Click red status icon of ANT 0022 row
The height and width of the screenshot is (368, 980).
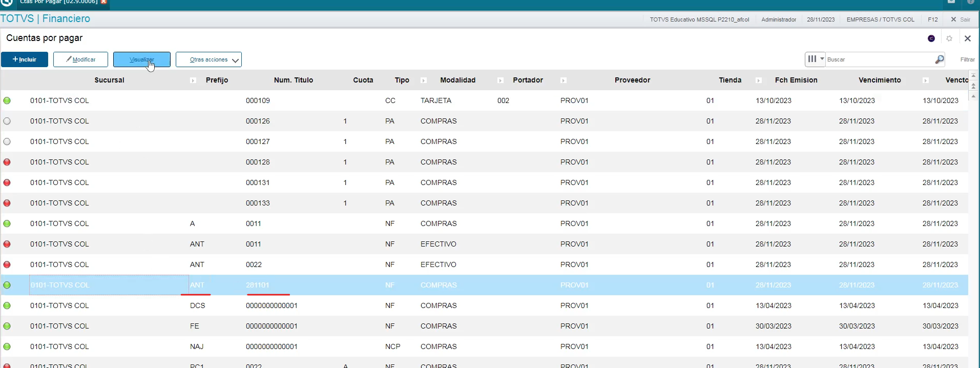click(x=7, y=264)
